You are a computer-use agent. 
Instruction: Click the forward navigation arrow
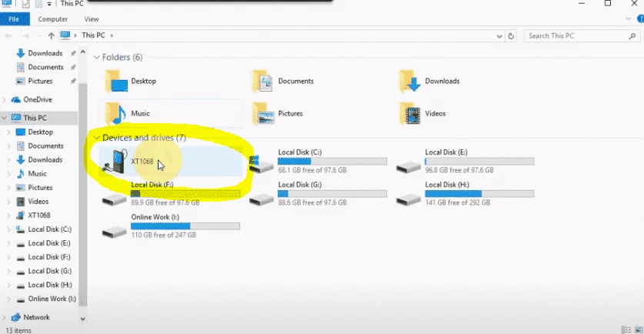tap(25, 35)
